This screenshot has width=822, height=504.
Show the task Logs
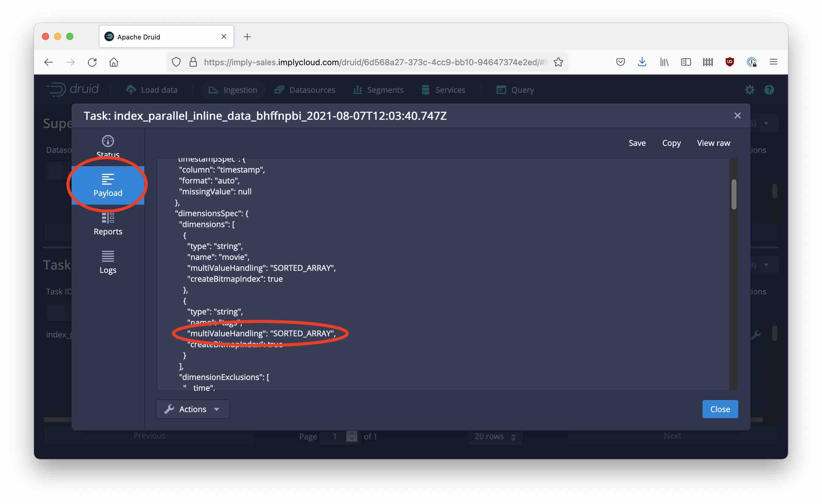tap(108, 262)
